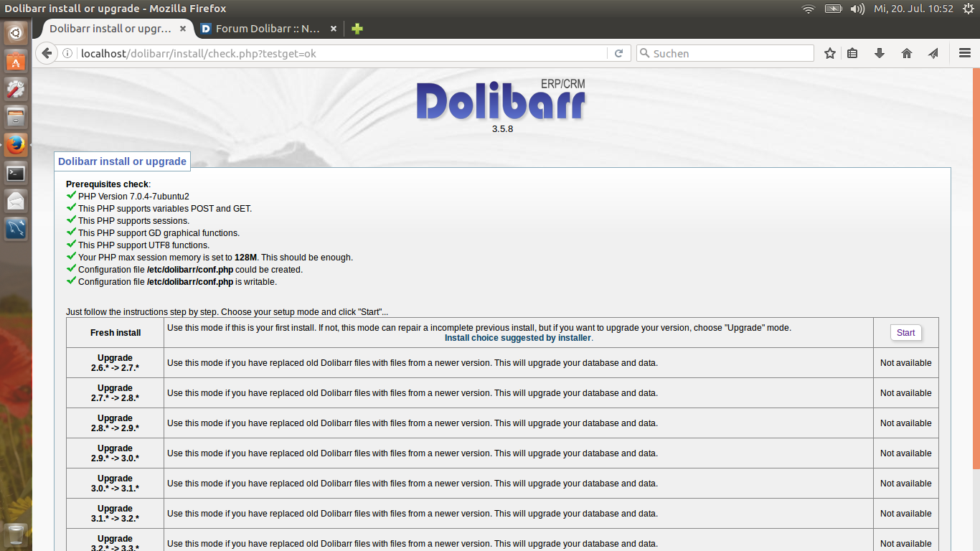Click 'Install choice suggested by installer' text

[x=518, y=338]
